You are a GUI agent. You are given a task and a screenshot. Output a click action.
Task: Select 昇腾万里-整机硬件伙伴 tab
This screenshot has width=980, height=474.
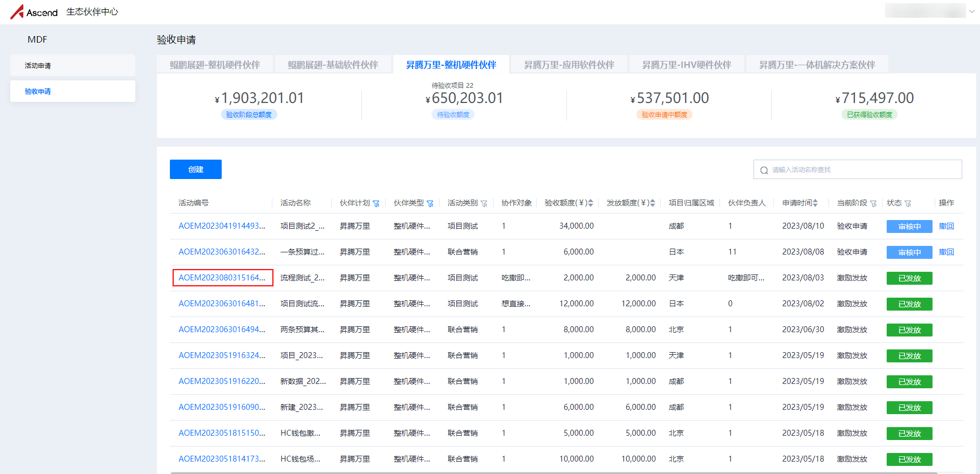[451, 65]
